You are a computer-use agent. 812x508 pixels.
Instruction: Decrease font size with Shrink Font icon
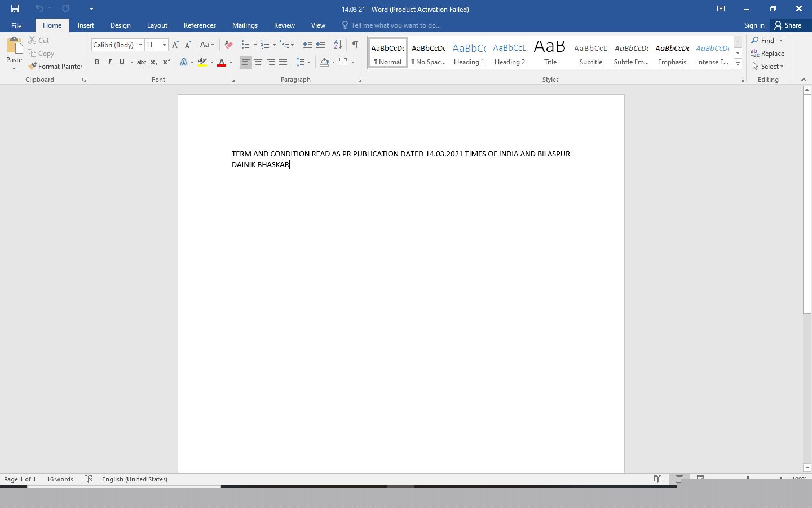pos(188,45)
